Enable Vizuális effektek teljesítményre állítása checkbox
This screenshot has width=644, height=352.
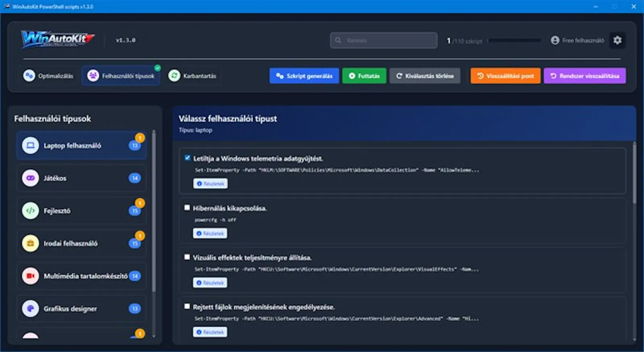[187, 257]
